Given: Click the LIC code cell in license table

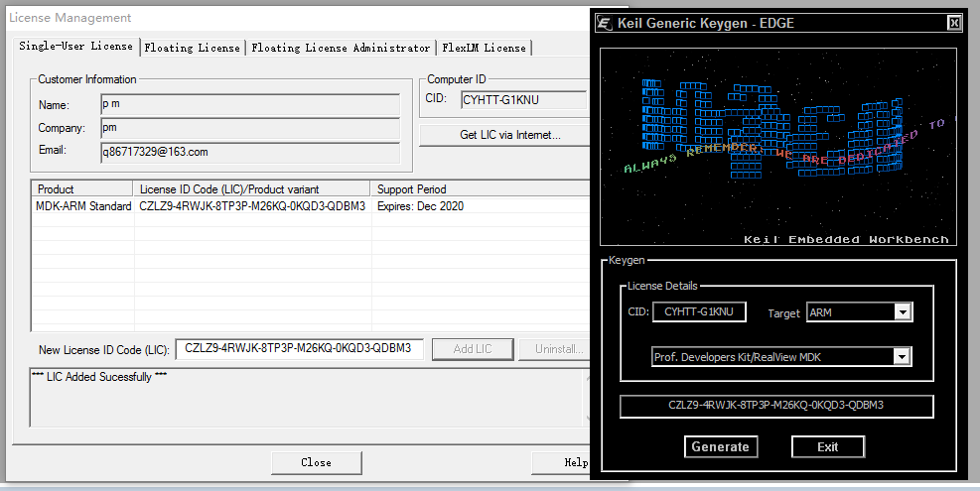Looking at the screenshot, I should click(x=252, y=206).
